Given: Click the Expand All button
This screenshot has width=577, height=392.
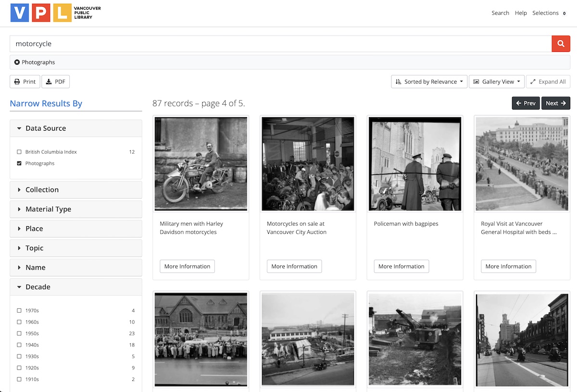Looking at the screenshot, I should (548, 82).
